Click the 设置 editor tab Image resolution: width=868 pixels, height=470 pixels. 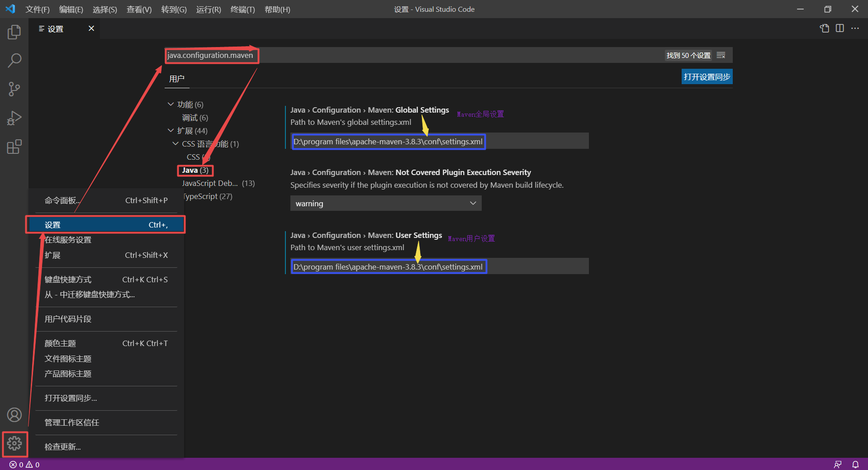point(64,28)
